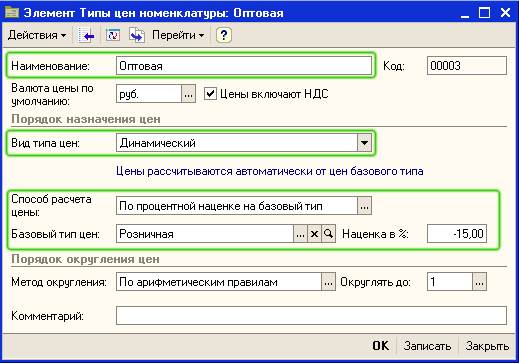Click the Метод округления field
Screen dimensions: 519x364
point(219,282)
